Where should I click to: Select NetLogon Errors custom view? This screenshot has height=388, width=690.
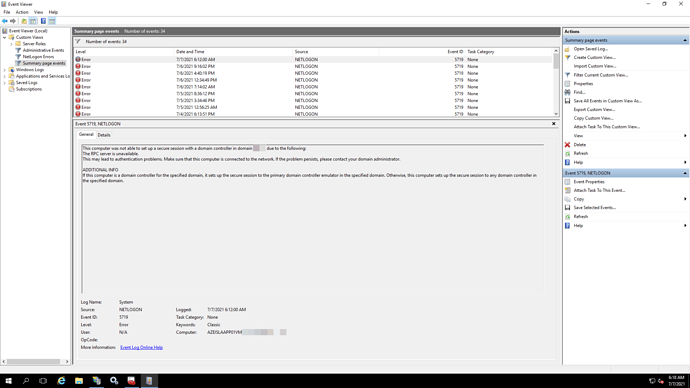(38, 57)
